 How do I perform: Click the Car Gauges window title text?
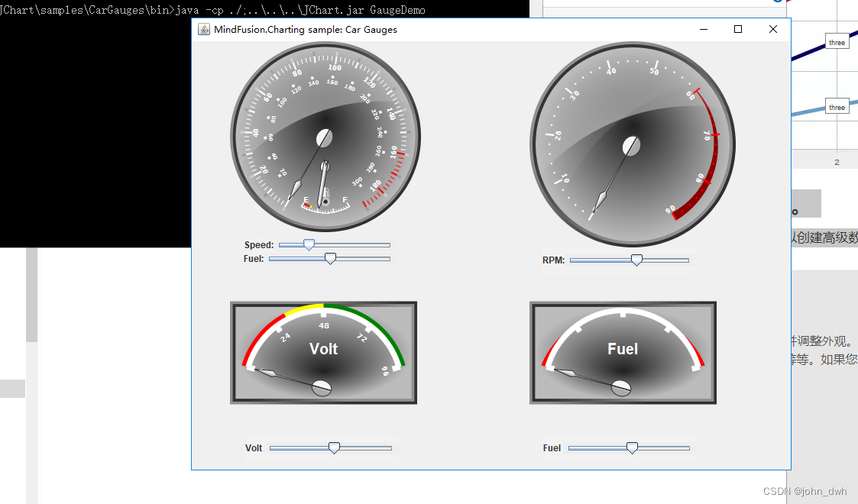point(306,29)
